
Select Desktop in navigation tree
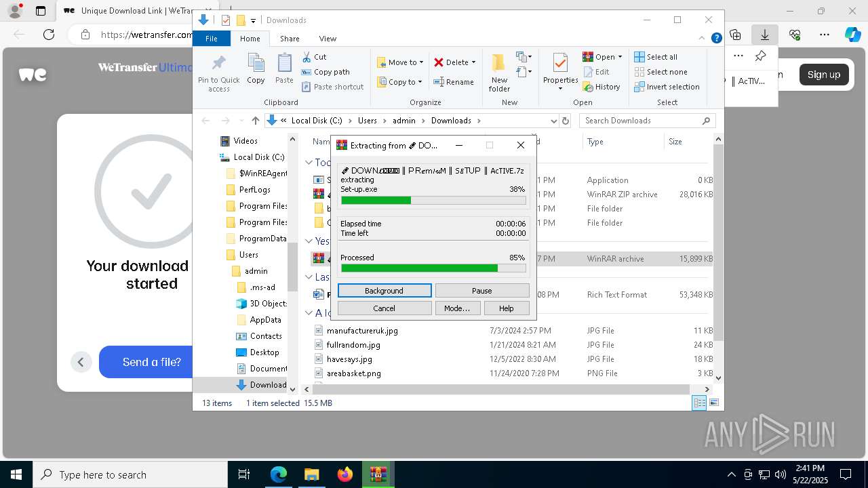point(258,352)
